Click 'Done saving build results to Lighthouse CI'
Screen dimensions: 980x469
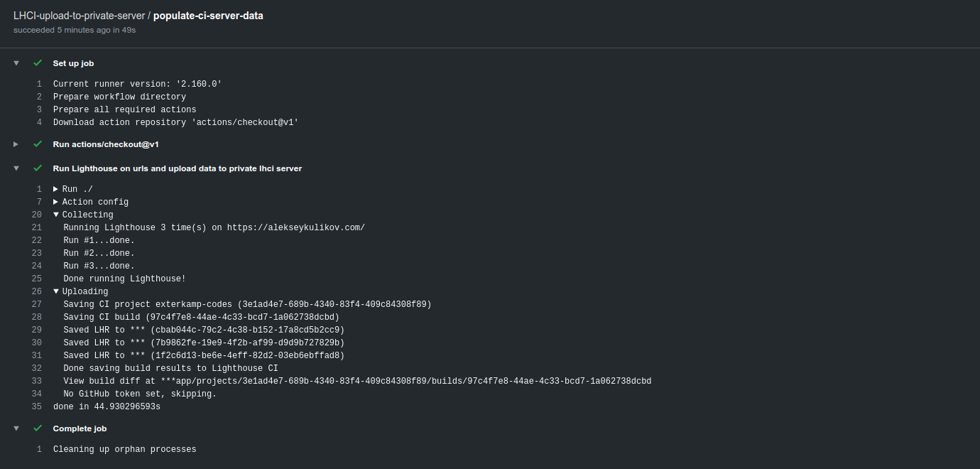click(170, 368)
